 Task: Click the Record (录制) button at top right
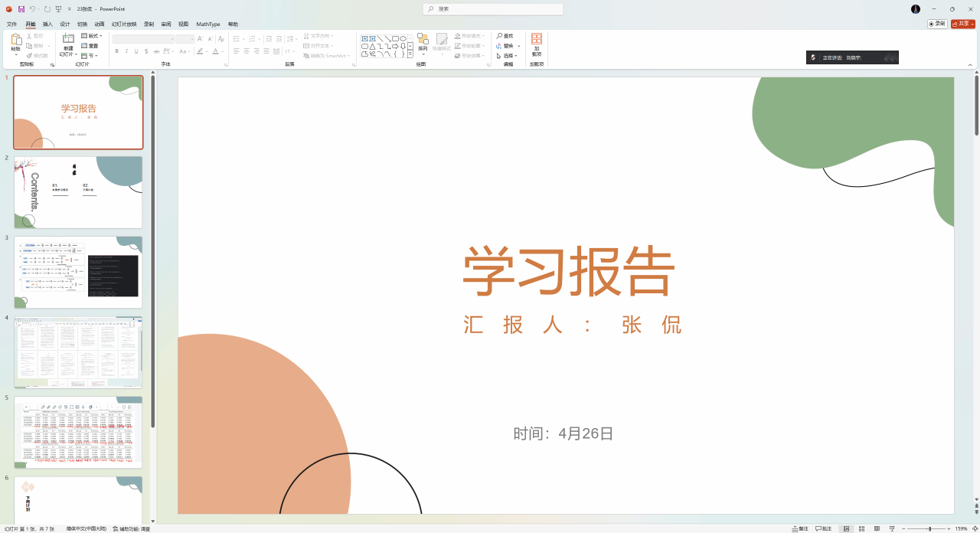[937, 24]
